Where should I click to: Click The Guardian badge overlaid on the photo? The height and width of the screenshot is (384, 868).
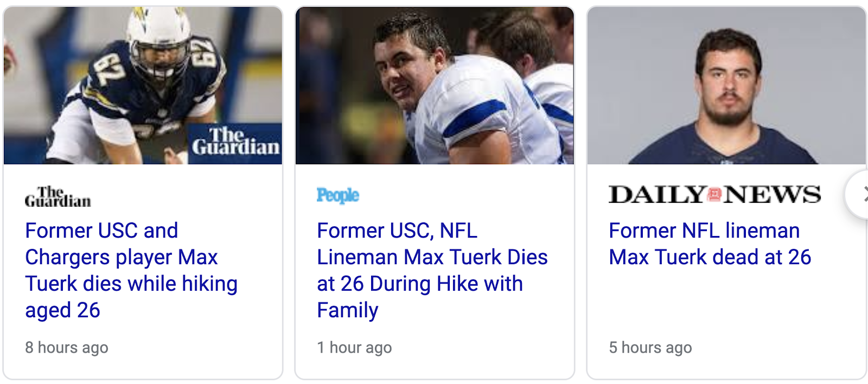[x=235, y=143]
